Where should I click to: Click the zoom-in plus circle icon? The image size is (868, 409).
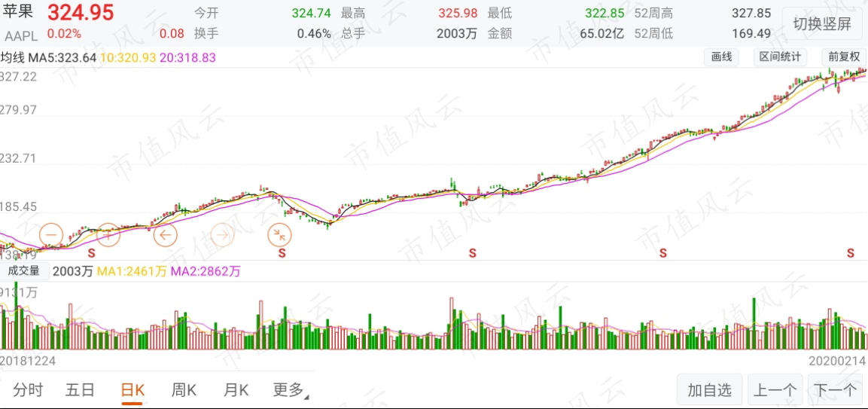tap(108, 235)
